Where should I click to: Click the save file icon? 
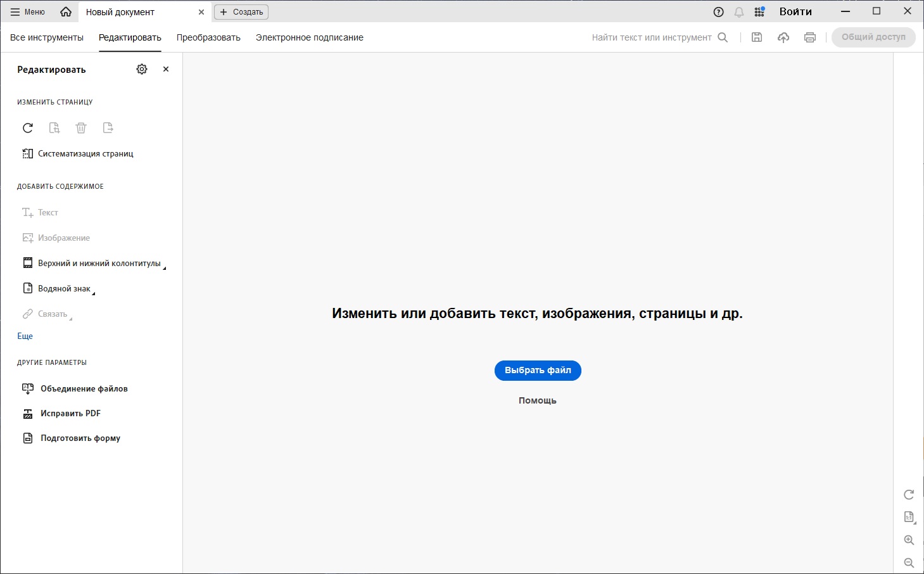tap(756, 37)
